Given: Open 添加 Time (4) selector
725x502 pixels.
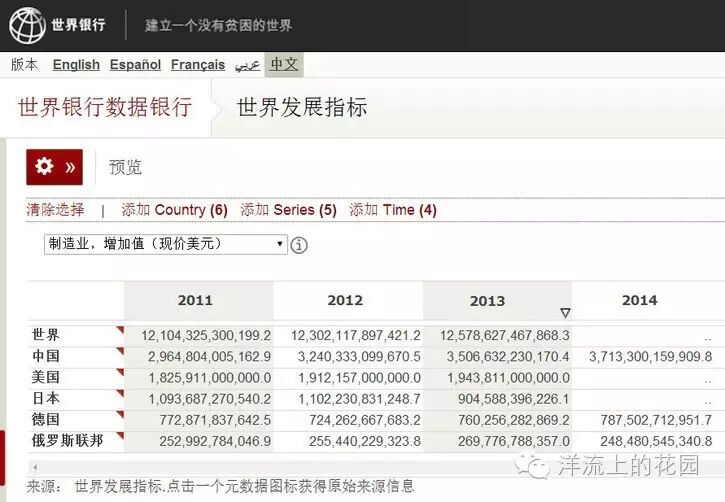Looking at the screenshot, I should 393,210.
